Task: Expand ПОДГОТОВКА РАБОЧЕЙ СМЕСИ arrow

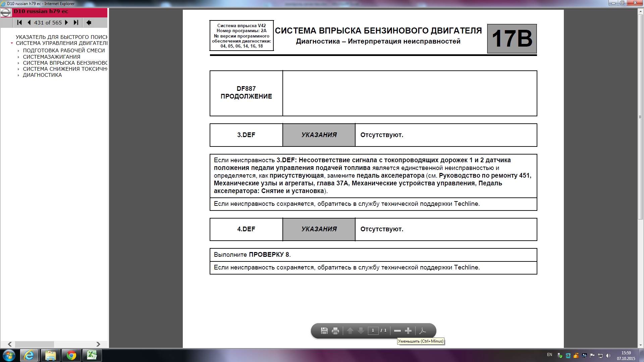Action: coord(18,51)
